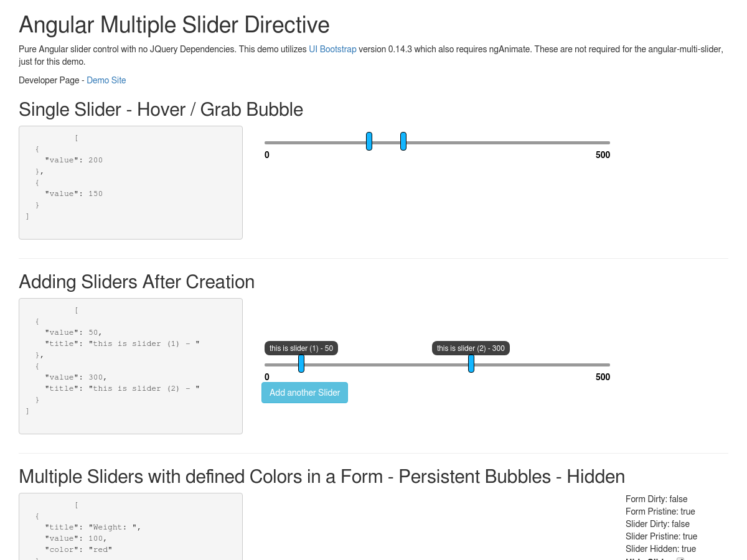The image size is (747, 560).
Task: Open the UI Bootstrap link
Action: pyautogui.click(x=332, y=49)
